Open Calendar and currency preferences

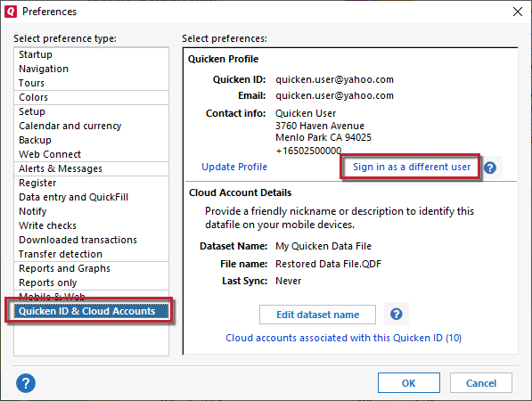coord(91,126)
